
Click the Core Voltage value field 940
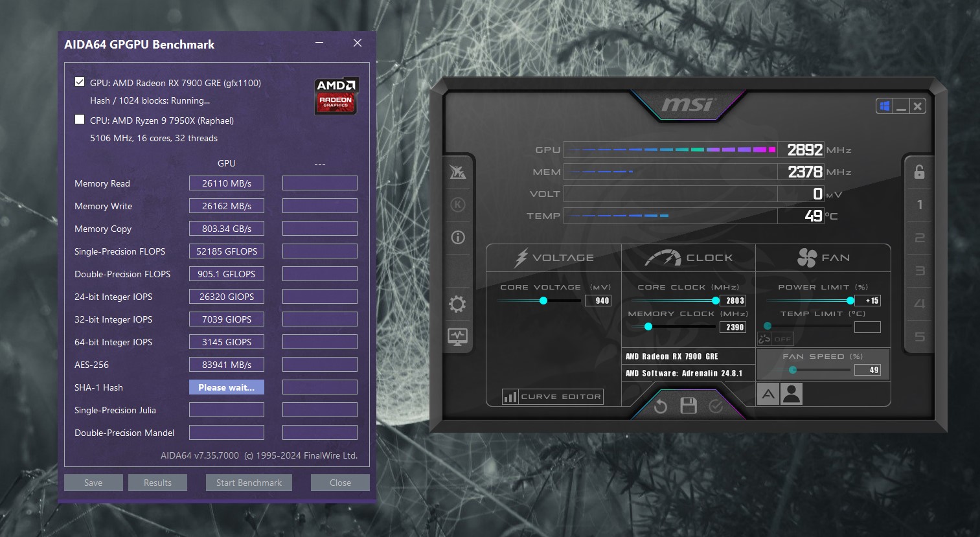tap(598, 301)
